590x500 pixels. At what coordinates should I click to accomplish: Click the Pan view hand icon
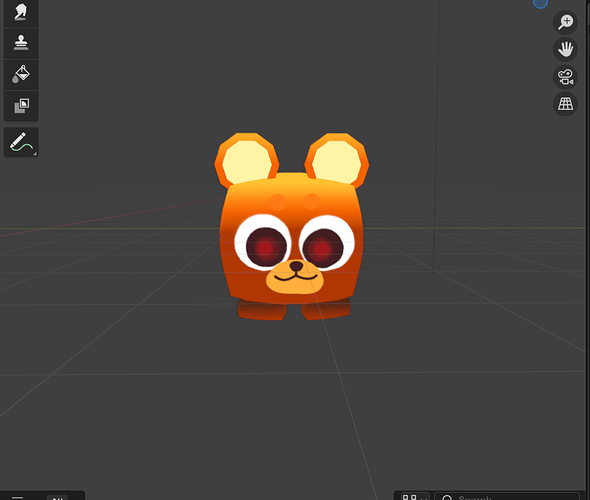[565, 49]
